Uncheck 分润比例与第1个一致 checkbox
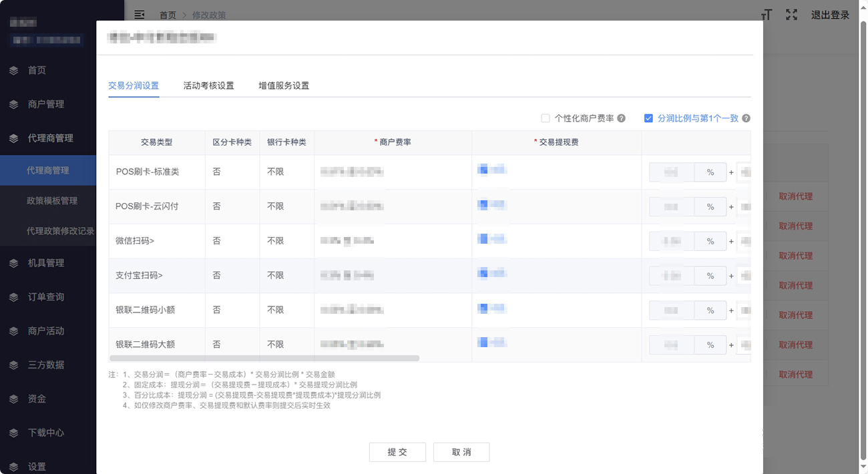868x474 pixels. [648, 118]
